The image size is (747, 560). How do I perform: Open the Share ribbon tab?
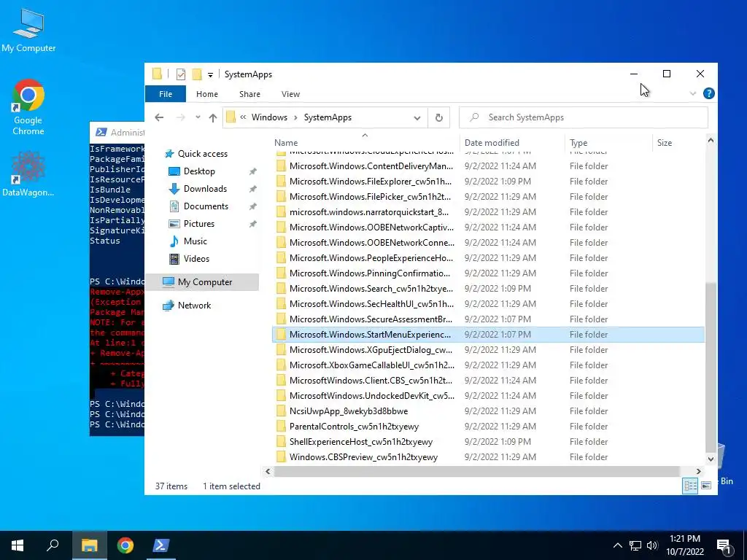pos(249,94)
